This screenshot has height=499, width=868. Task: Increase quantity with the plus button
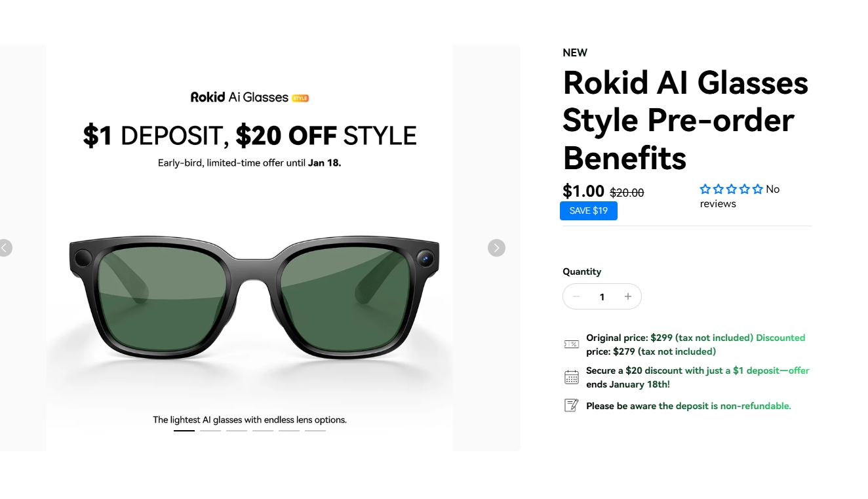(x=627, y=296)
